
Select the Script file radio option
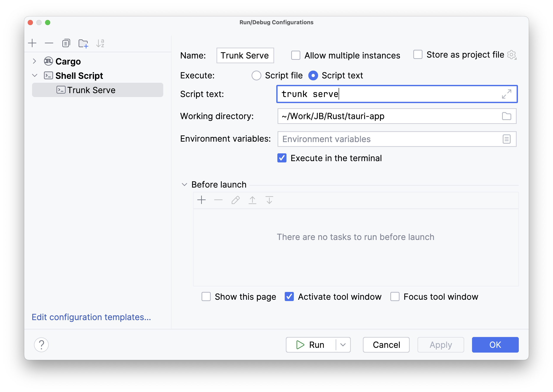(256, 76)
